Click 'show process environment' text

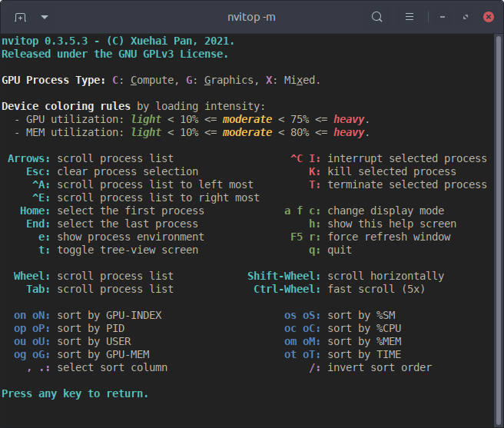[131, 237]
